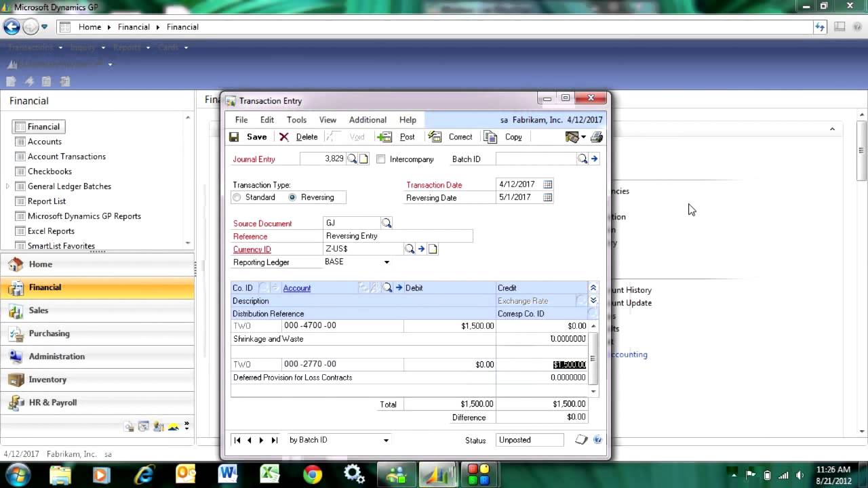This screenshot has height=488, width=868.
Task: Go to first record navigation arrow
Action: (237, 440)
